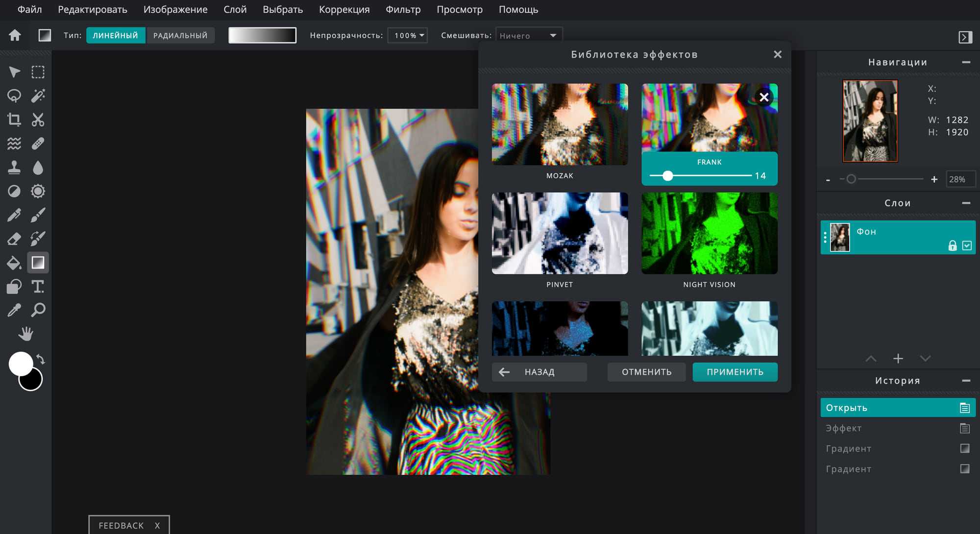Select the Hand pan tool
This screenshot has width=980, height=534.
[x=25, y=334]
